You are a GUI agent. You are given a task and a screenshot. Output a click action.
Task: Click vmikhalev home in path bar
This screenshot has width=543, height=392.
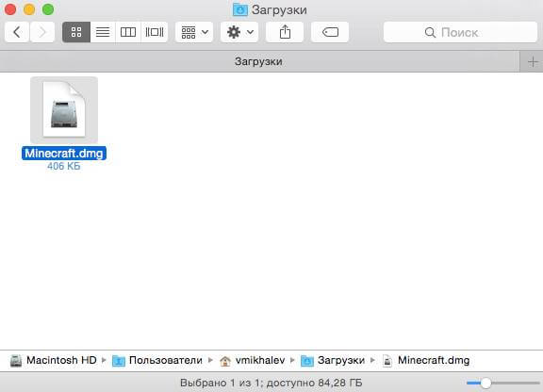point(253,360)
